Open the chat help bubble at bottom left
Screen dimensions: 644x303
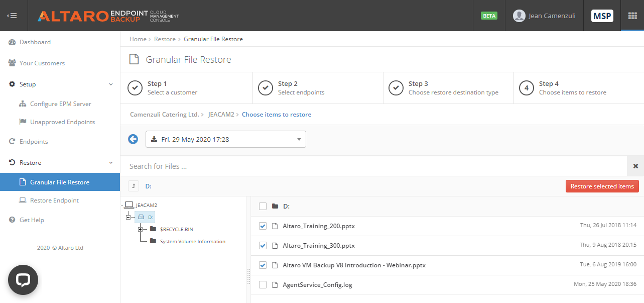point(23,279)
